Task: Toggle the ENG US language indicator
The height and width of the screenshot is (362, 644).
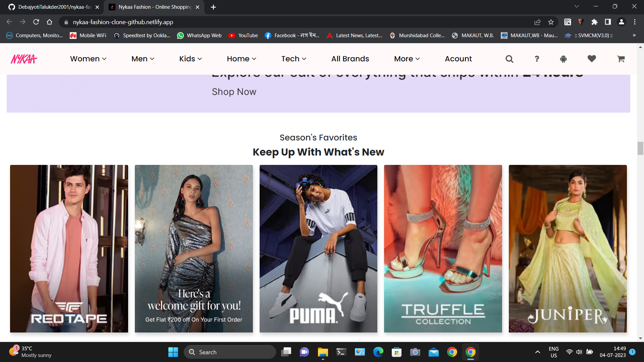Action: [x=553, y=352]
